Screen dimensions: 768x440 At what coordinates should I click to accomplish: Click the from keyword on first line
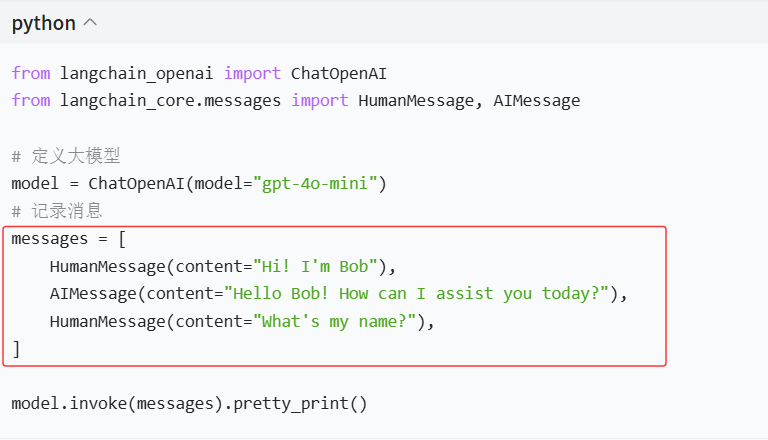tap(31, 73)
